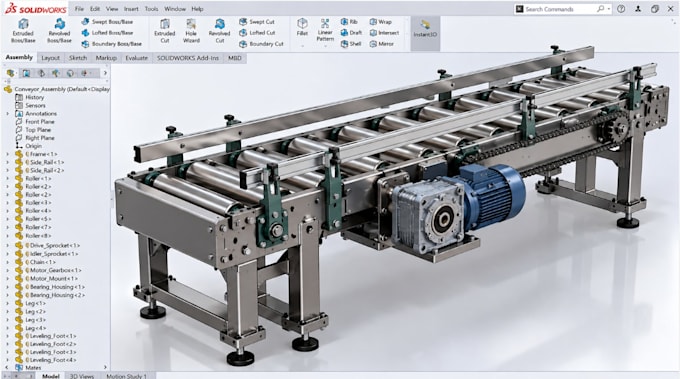Open the Help question mark icon
This screenshot has width=680, height=379.
tap(621, 9)
